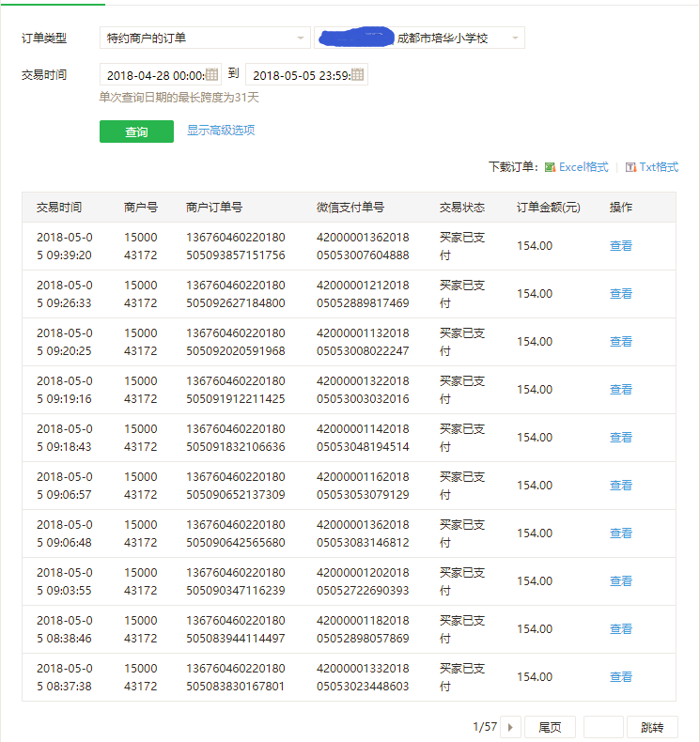This screenshot has height=742, width=700.
Task: Select merchant order number ending 505091832106636
Action: point(236,438)
